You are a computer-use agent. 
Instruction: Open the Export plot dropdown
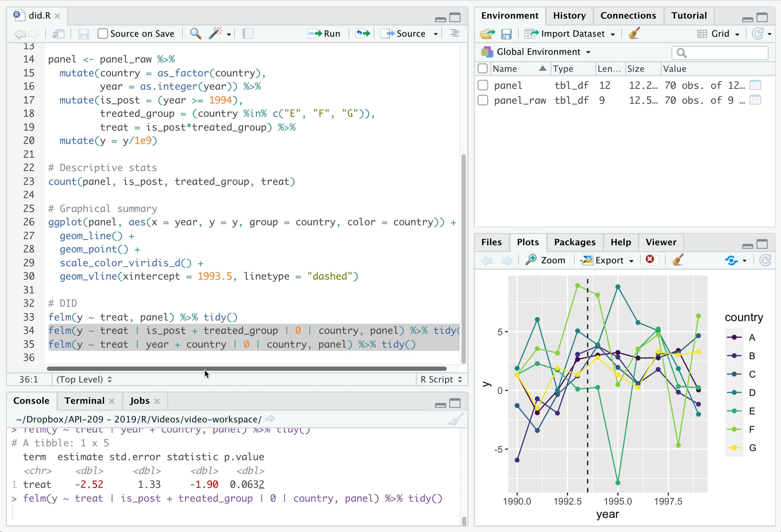click(608, 260)
